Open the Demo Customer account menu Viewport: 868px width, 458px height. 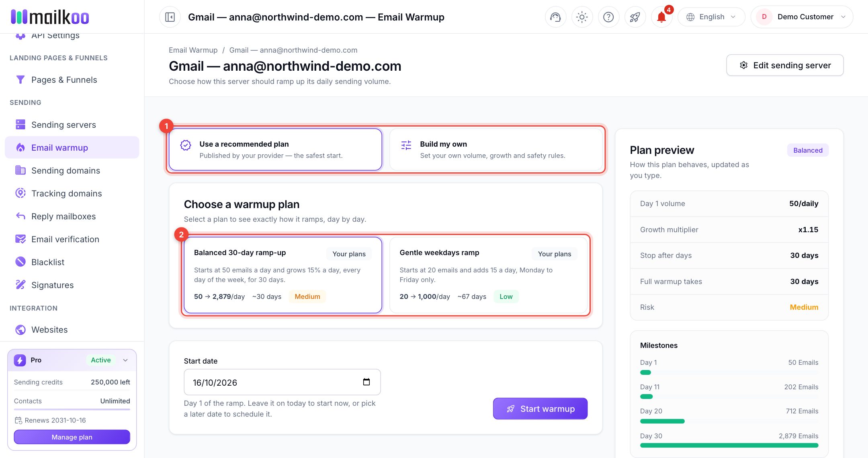(x=802, y=17)
